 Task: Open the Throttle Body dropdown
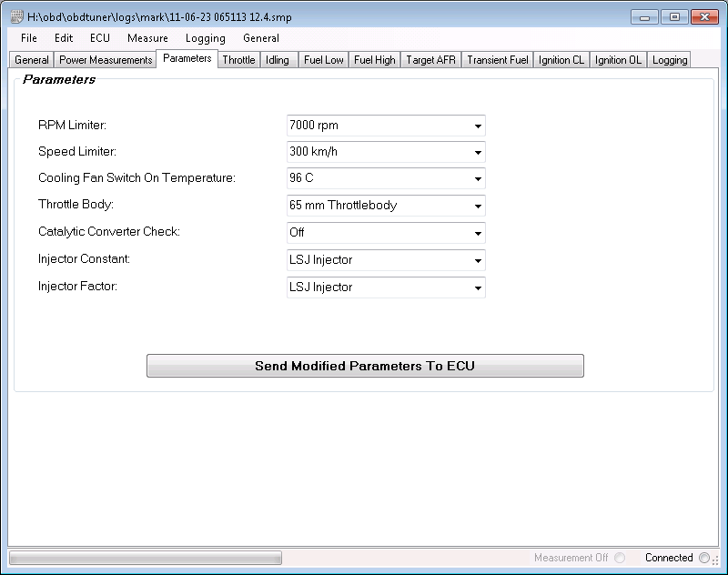click(x=386, y=206)
